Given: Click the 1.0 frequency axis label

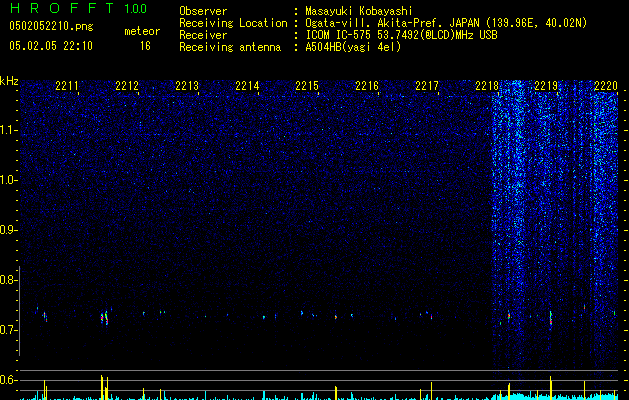Looking at the screenshot, I should 8,180.
